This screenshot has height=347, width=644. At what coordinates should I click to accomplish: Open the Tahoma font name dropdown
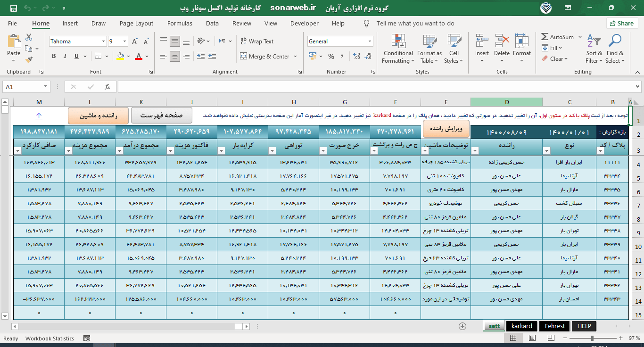(103, 41)
